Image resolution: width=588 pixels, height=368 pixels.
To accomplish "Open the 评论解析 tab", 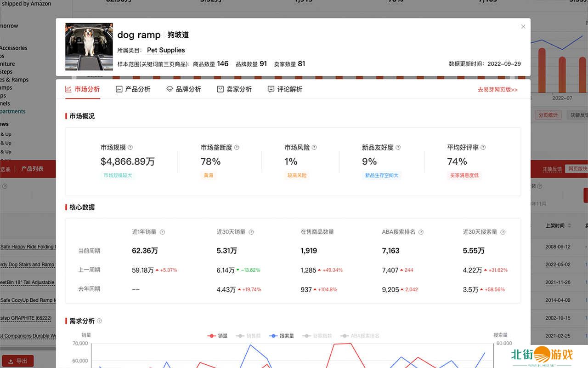I will tap(285, 89).
